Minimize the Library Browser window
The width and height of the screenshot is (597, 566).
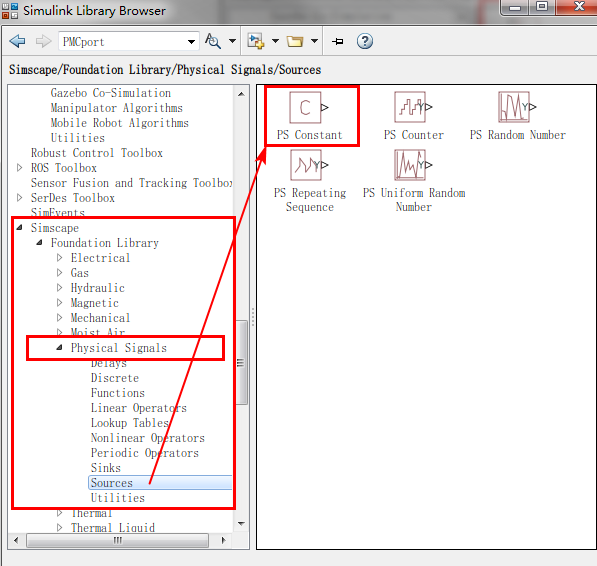point(515,7)
